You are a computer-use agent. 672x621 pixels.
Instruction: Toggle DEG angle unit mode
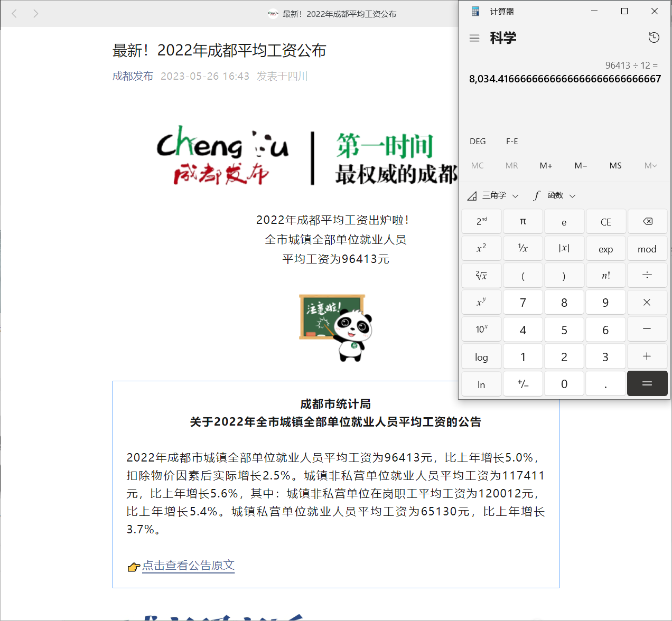click(478, 142)
